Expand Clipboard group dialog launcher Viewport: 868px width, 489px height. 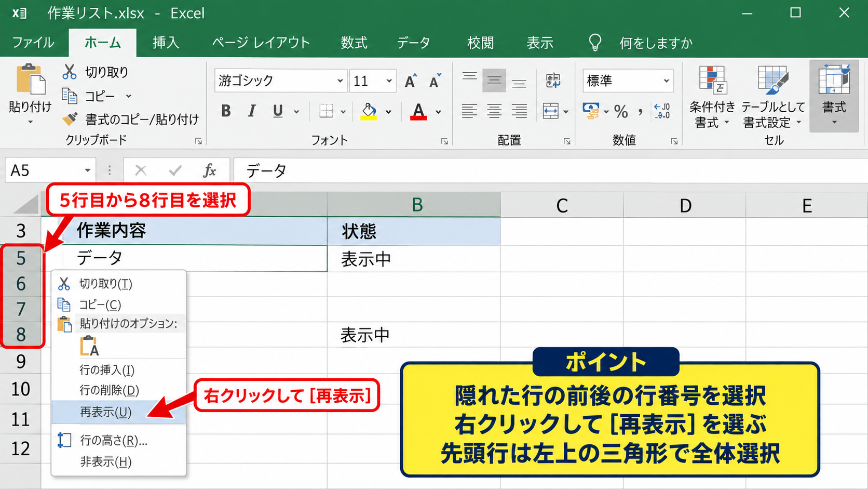198,141
